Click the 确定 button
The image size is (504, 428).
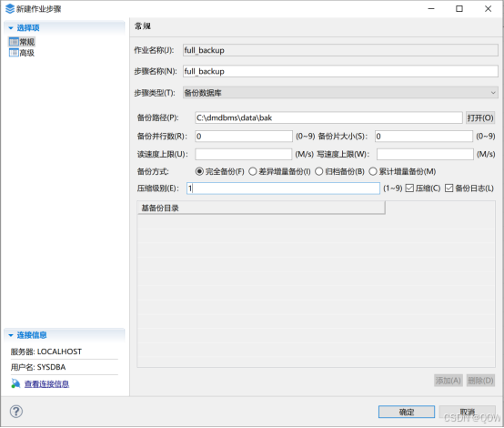pos(407,412)
